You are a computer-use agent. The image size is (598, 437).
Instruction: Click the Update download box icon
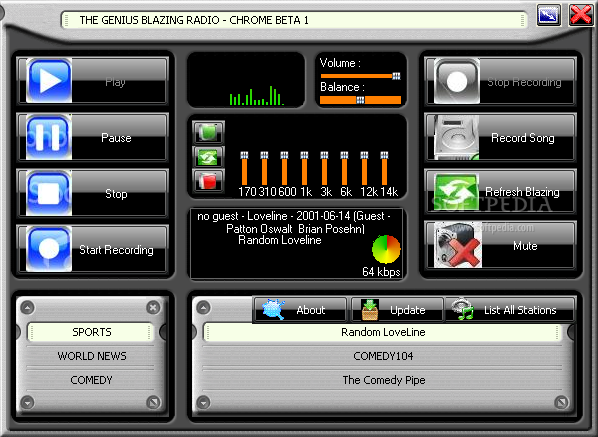(370, 310)
